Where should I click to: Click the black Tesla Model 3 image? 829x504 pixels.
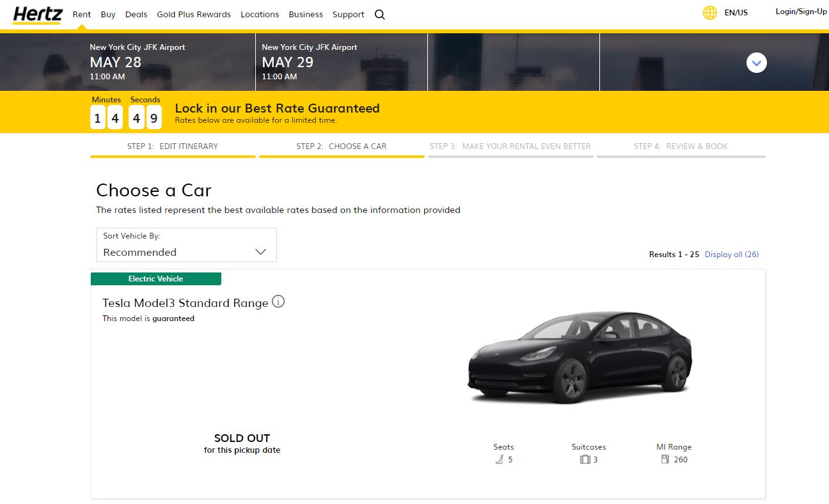(x=580, y=357)
